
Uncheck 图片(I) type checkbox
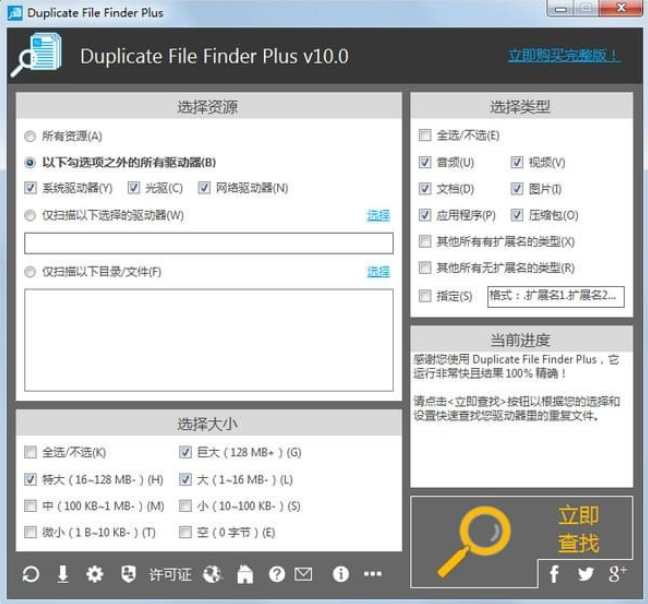coord(517,189)
